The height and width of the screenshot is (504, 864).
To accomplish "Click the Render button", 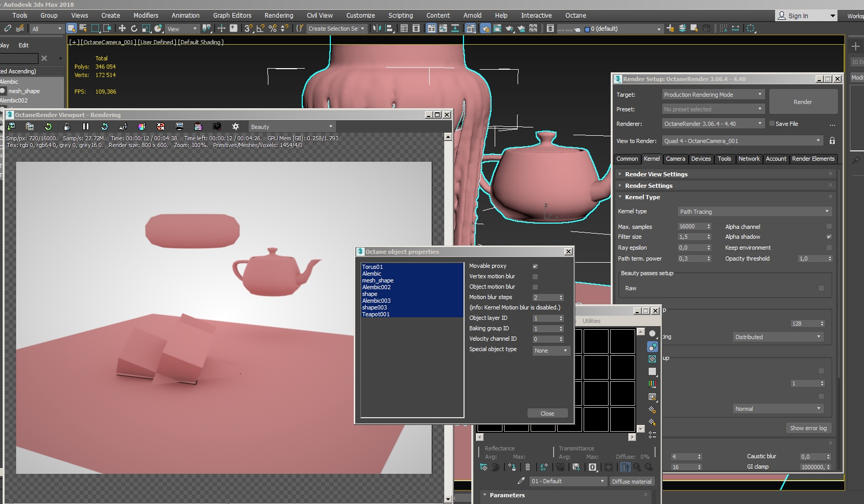I will 803,102.
